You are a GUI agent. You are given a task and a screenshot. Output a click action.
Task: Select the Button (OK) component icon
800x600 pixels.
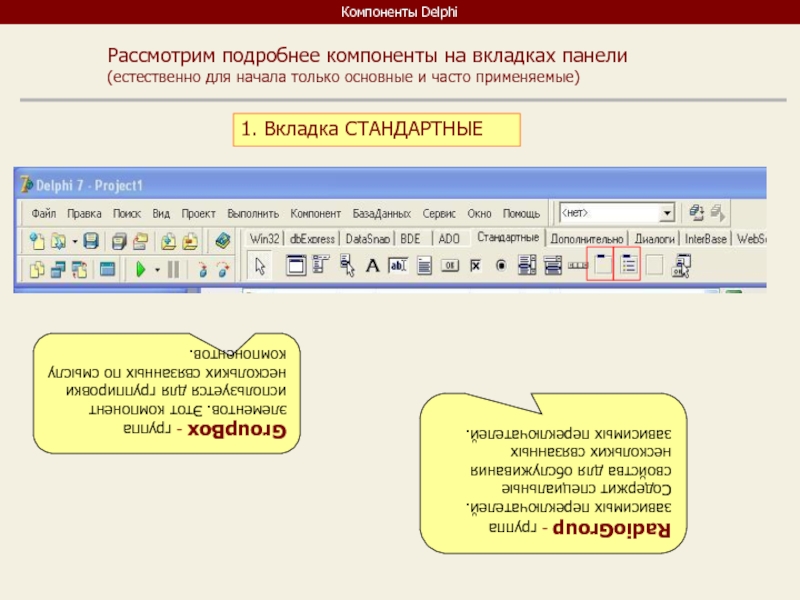coord(450,266)
